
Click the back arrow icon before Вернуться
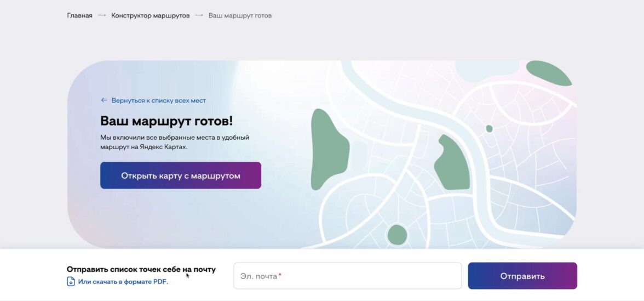104,100
